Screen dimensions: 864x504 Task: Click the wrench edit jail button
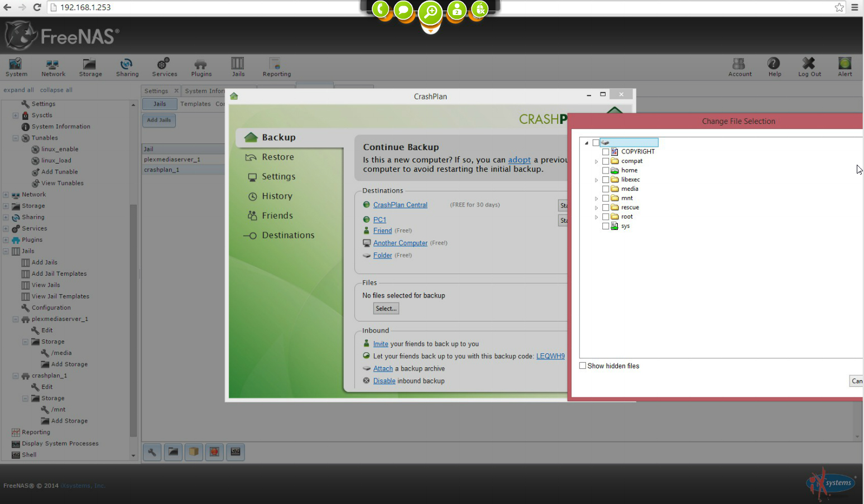[152, 452]
